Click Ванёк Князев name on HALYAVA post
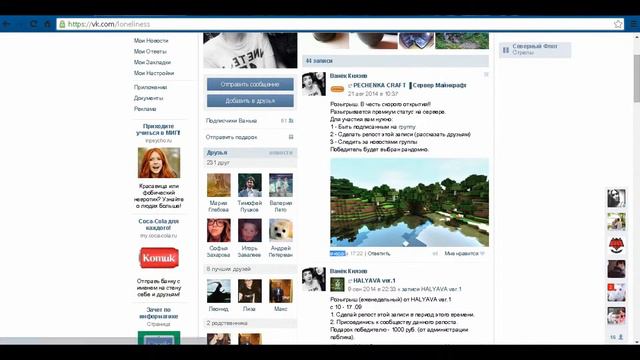The height and width of the screenshot is (360, 640). tap(349, 271)
